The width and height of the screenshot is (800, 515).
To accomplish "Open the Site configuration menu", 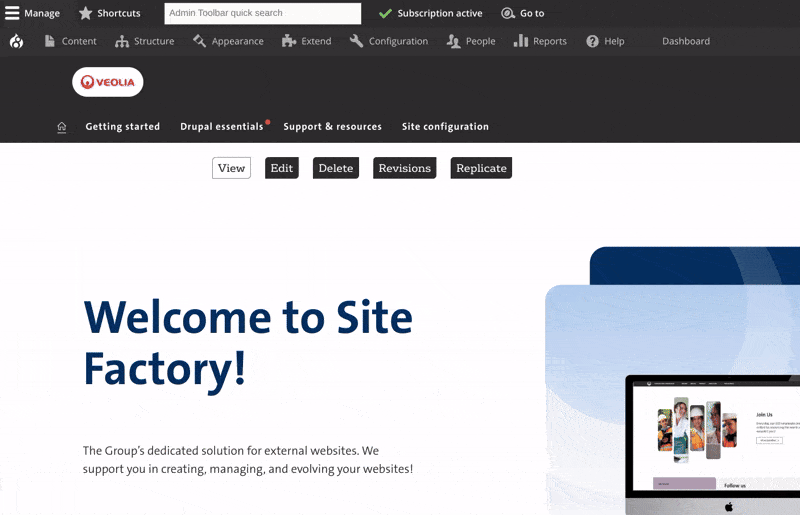I will point(445,127).
